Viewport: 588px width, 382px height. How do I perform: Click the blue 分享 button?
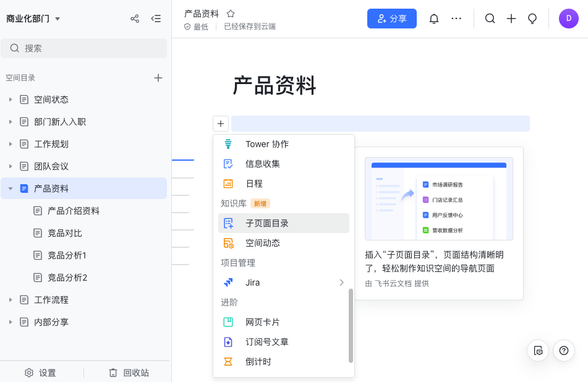[391, 19]
